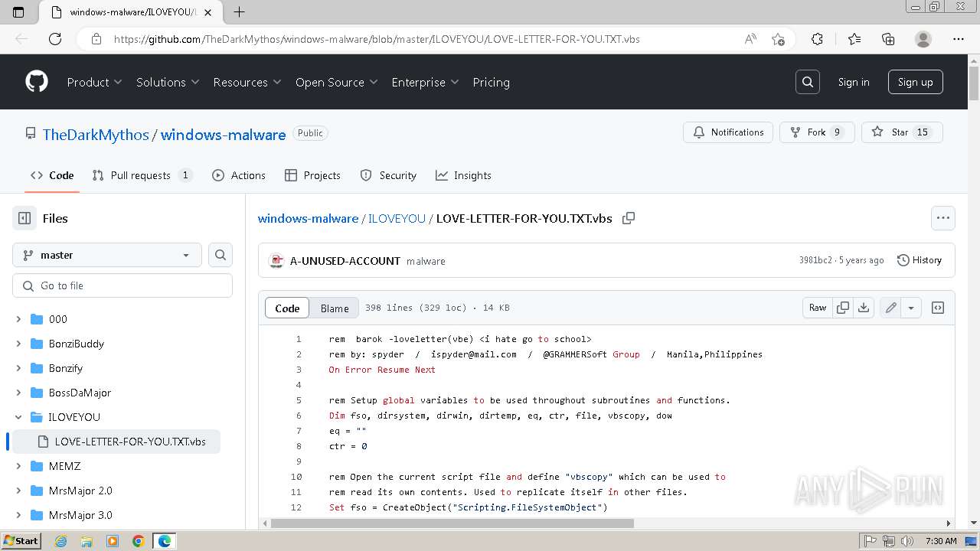Click the pencil edit file icon
Image resolution: width=980 pixels, height=551 pixels.
(891, 308)
